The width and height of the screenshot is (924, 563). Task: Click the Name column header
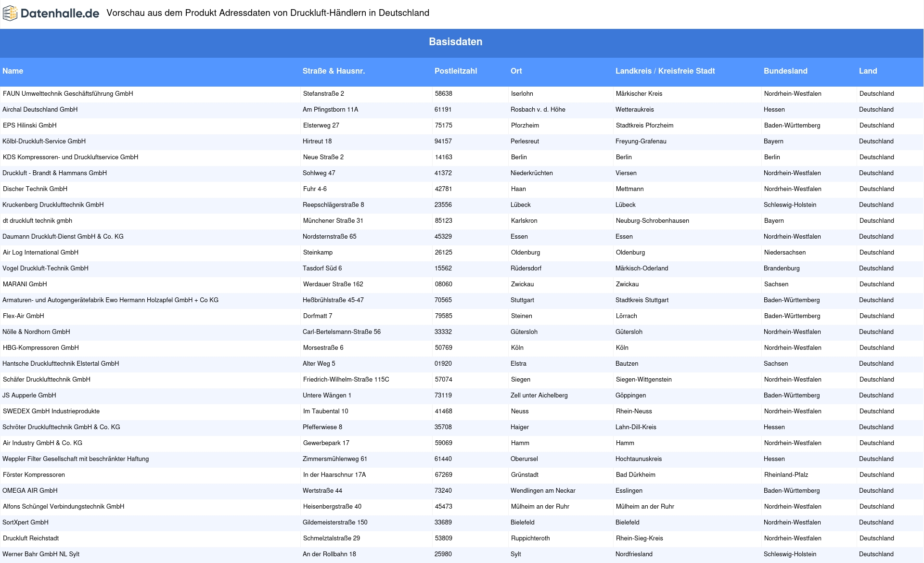tap(13, 71)
